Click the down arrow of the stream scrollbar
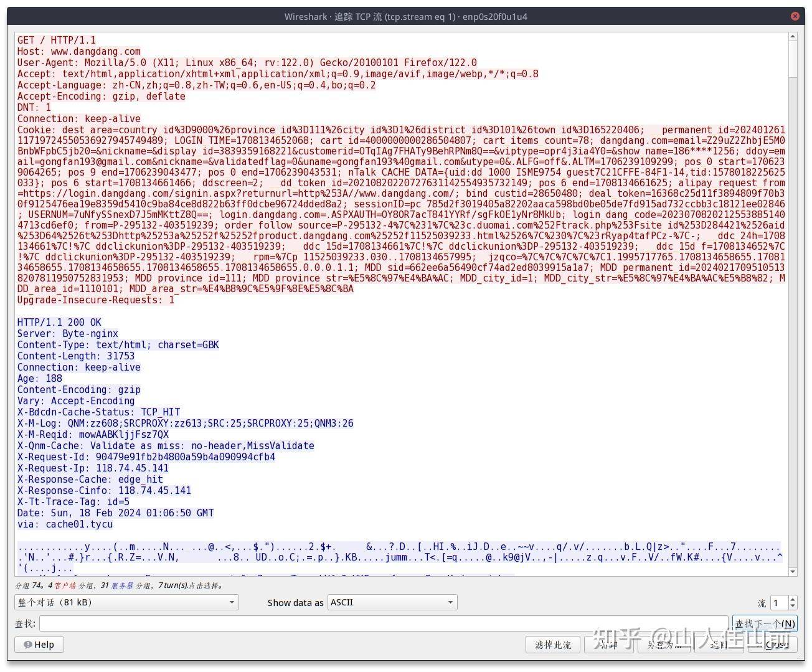Screen dimensions: 812x672 point(792,571)
